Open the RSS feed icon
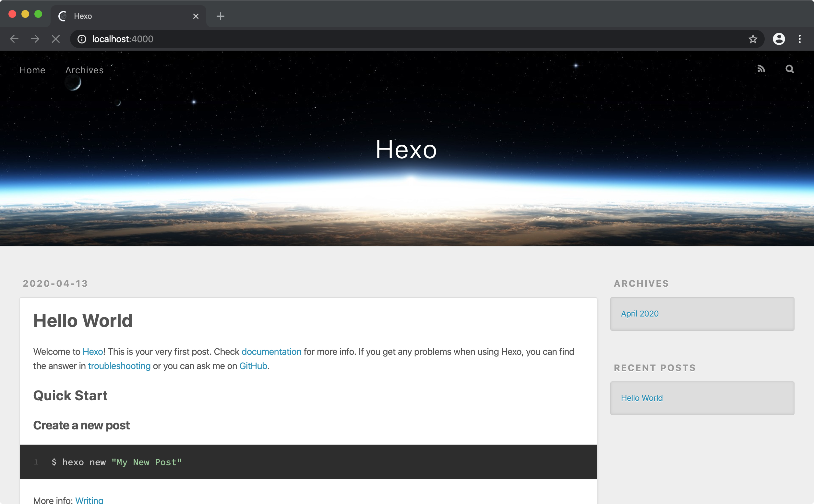Viewport: 814px width, 504px height. click(761, 69)
